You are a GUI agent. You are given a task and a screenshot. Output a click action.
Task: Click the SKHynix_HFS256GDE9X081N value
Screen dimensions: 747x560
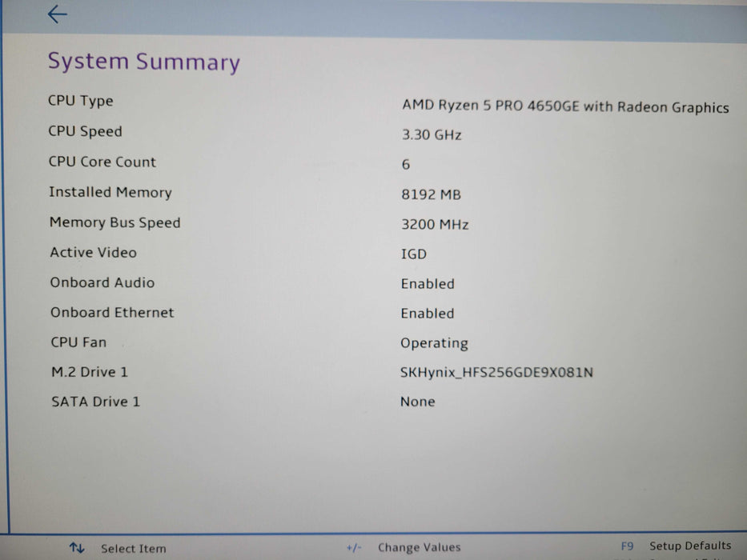pos(497,372)
